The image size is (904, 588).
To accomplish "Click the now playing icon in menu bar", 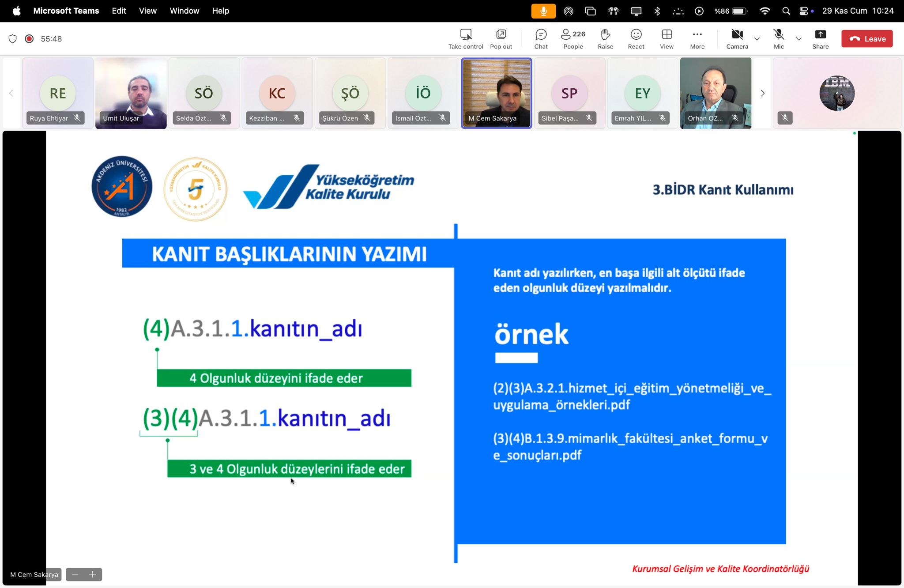I will click(x=699, y=11).
